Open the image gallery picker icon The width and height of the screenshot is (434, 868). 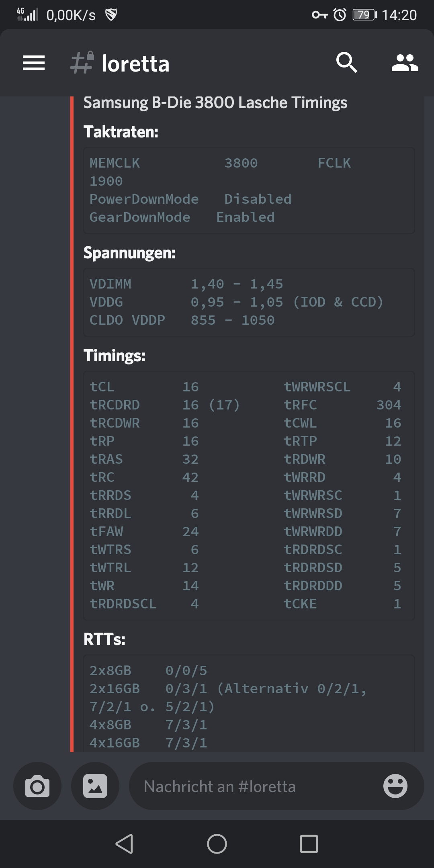tap(95, 786)
